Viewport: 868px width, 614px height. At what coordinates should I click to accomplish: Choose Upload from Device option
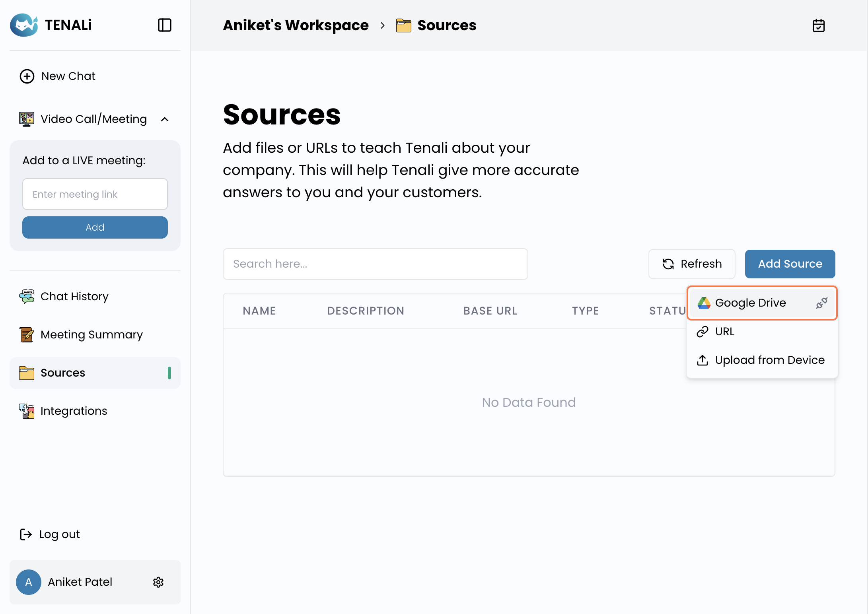click(769, 360)
